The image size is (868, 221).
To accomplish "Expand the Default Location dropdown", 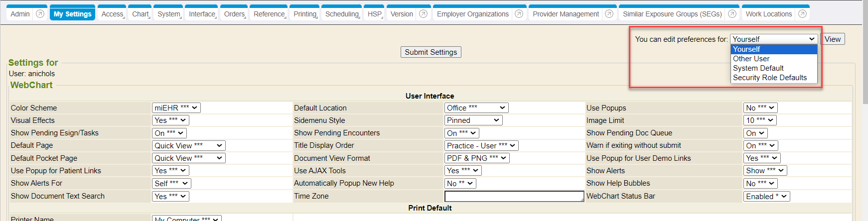I will click(x=476, y=108).
